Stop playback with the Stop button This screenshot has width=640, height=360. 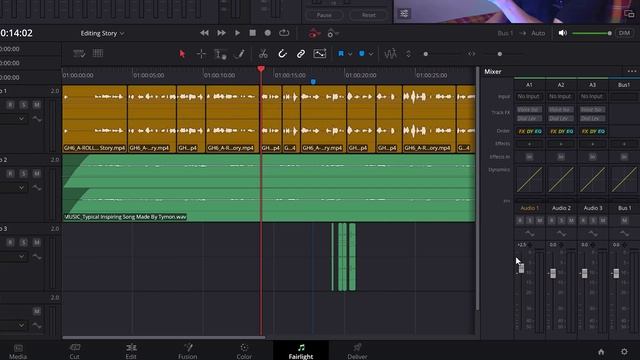[x=253, y=33]
